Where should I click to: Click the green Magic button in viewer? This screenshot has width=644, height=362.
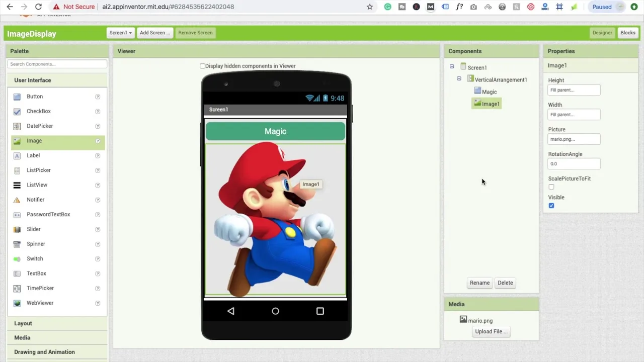tap(275, 131)
